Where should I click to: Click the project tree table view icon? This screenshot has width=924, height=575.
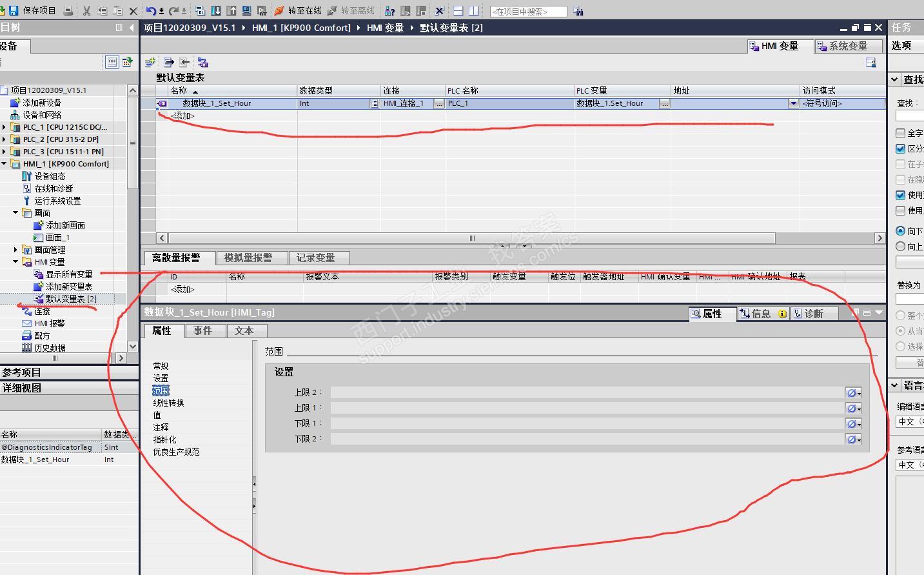[112, 62]
